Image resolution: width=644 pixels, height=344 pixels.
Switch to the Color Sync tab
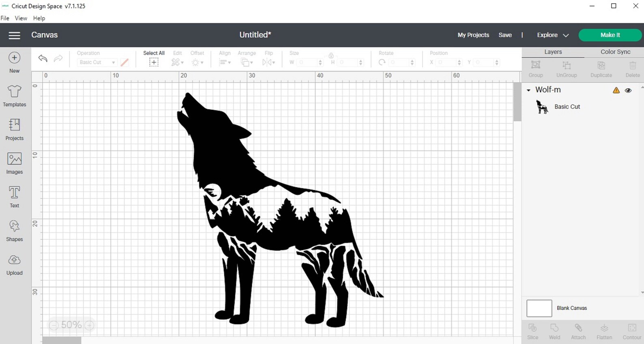[x=615, y=52]
